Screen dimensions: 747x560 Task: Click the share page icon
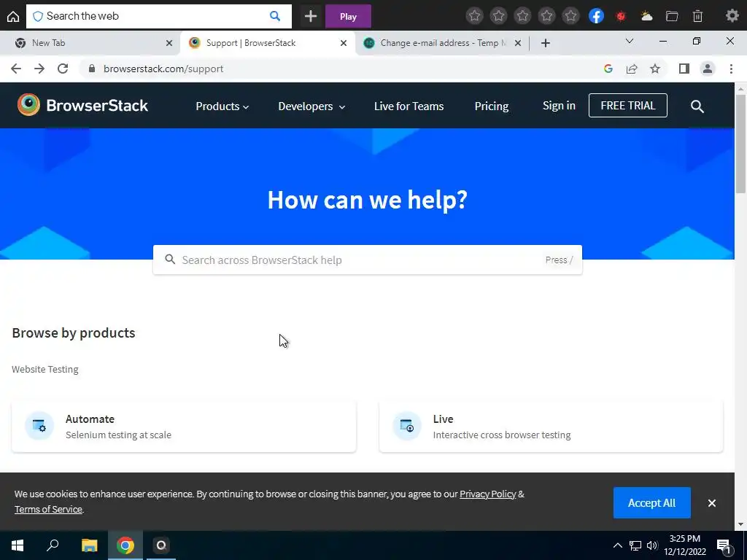point(632,69)
